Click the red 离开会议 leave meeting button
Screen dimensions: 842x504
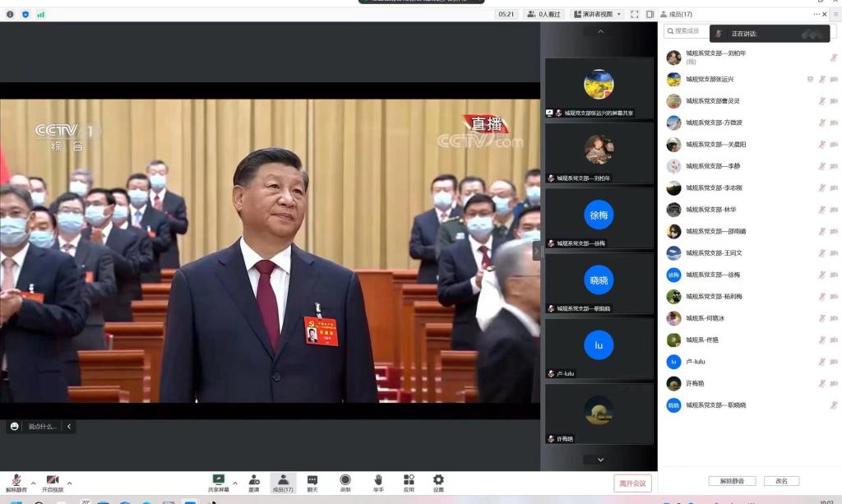pyautogui.click(x=632, y=483)
